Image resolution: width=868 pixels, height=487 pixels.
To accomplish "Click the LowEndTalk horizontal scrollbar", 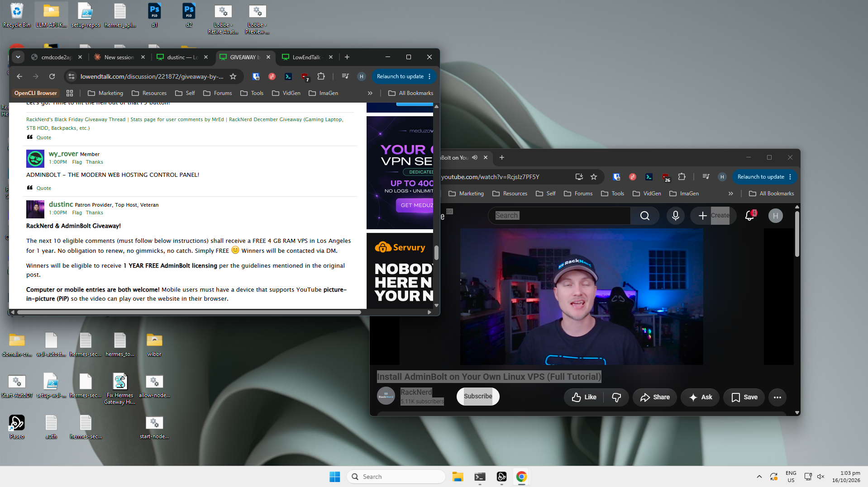I will coord(189,312).
